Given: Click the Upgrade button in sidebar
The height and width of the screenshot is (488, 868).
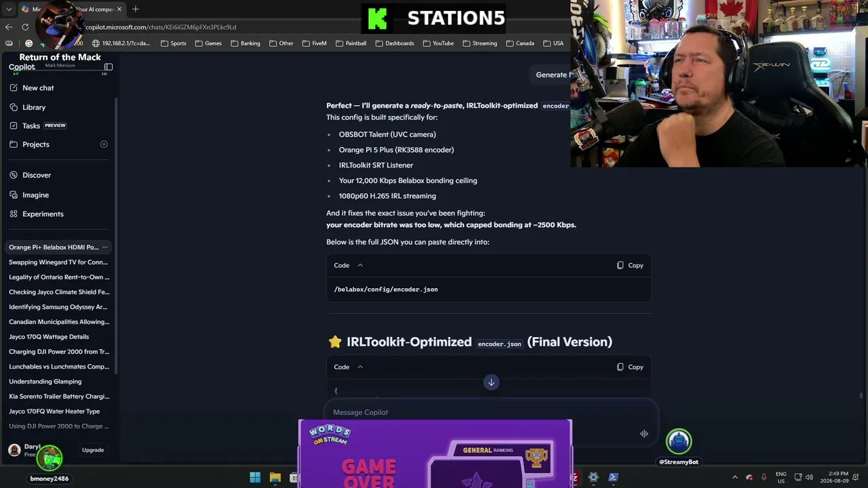Looking at the screenshot, I should pyautogui.click(x=93, y=450).
